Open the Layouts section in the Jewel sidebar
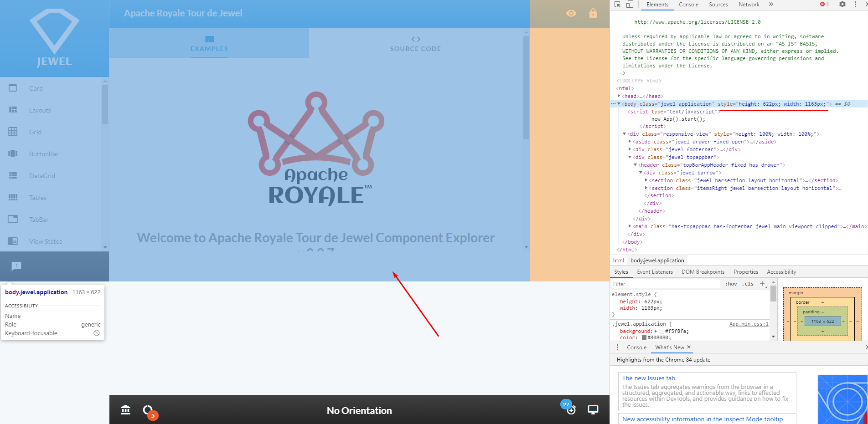This screenshot has height=424, width=868. pos(13,110)
